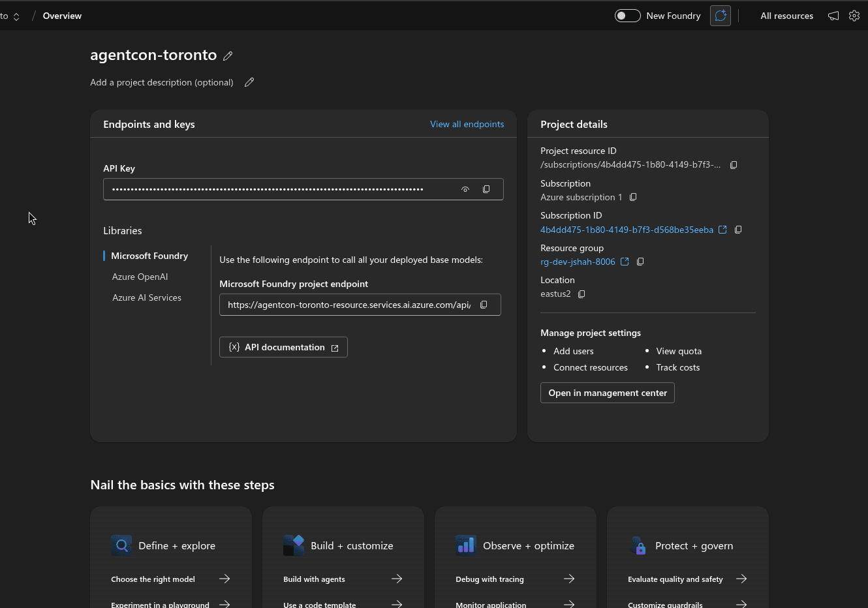Select the Azure AI Services library tab

[147, 297]
